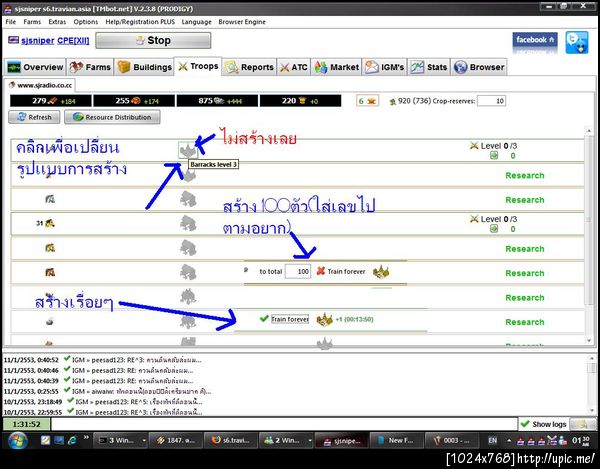This screenshot has width=600, height=469.
Task: Select the log entry at 0:40:46
Action: click(x=99, y=370)
